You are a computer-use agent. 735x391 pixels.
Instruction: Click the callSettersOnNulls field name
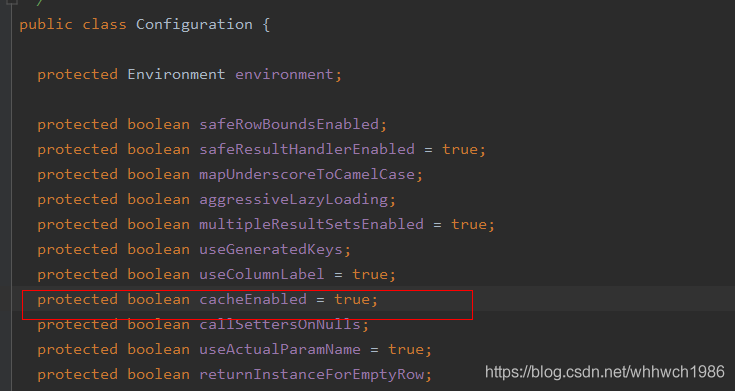pyautogui.click(x=280, y=324)
